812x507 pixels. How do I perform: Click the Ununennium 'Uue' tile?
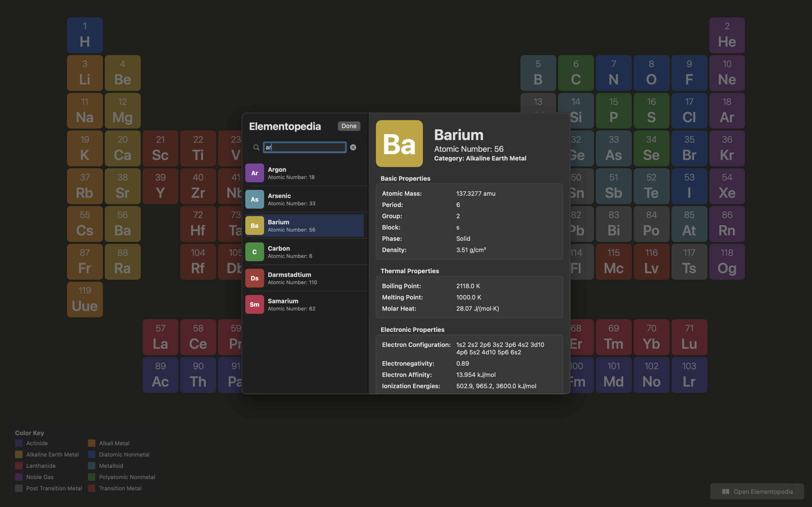pos(85,299)
